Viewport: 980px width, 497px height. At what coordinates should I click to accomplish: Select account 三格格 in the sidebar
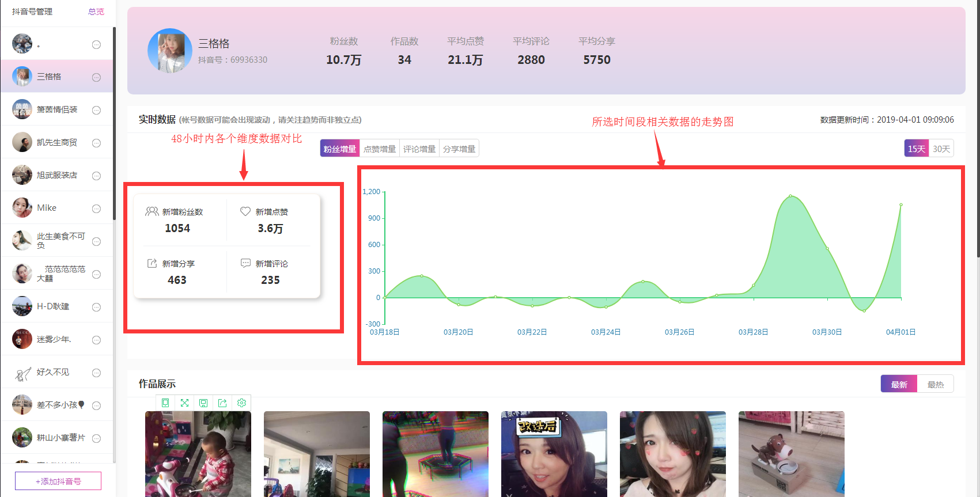(x=56, y=76)
